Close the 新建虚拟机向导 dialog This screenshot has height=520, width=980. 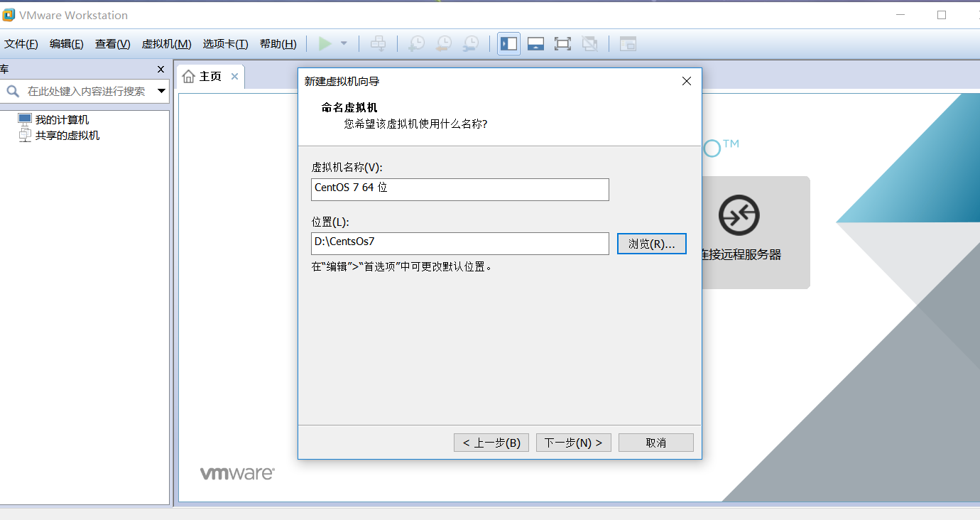pos(687,81)
